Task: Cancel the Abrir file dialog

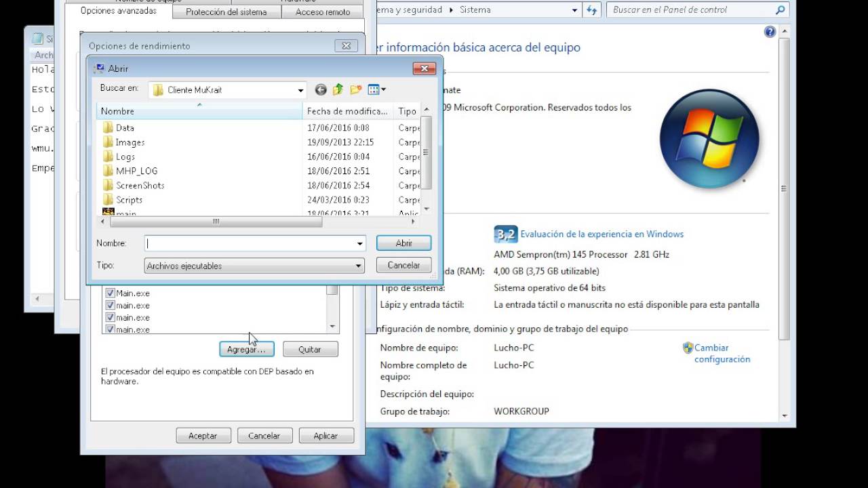Action: coord(404,266)
